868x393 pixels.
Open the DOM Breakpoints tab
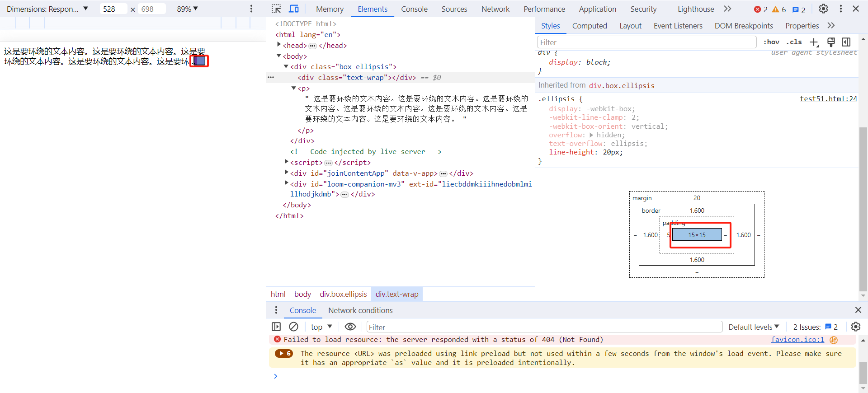tap(744, 26)
